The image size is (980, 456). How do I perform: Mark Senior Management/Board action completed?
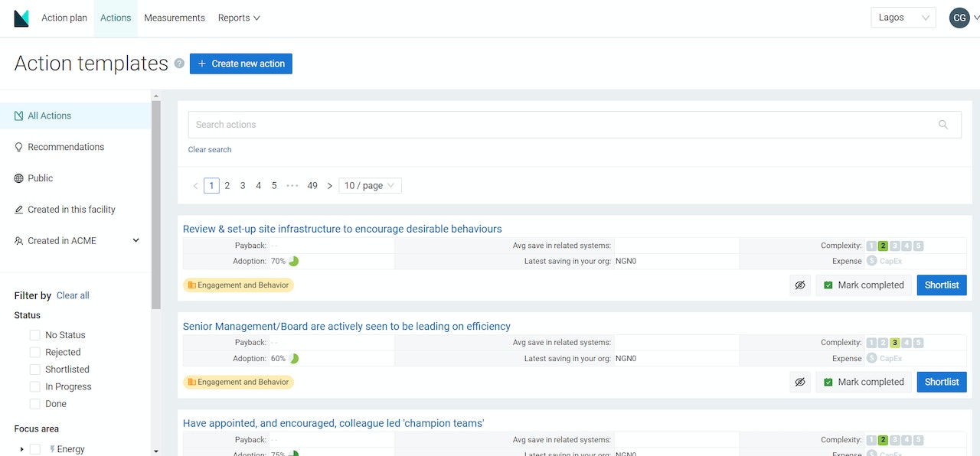[864, 382]
